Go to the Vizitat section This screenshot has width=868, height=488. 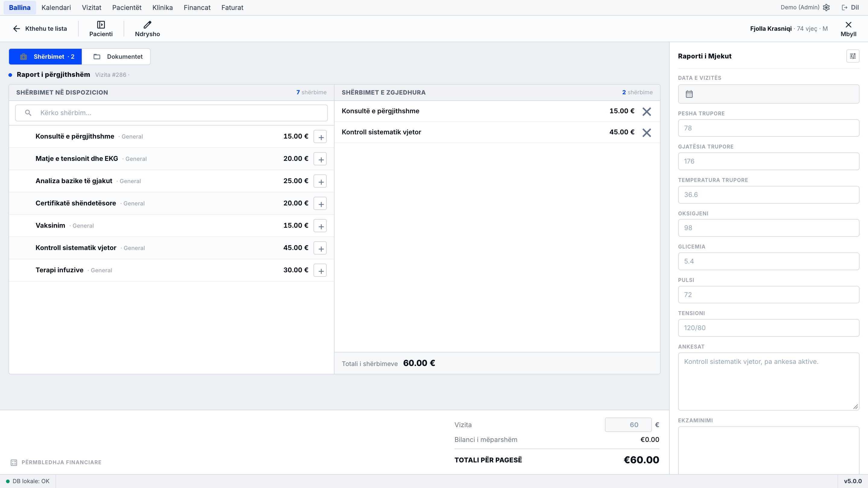click(x=91, y=8)
